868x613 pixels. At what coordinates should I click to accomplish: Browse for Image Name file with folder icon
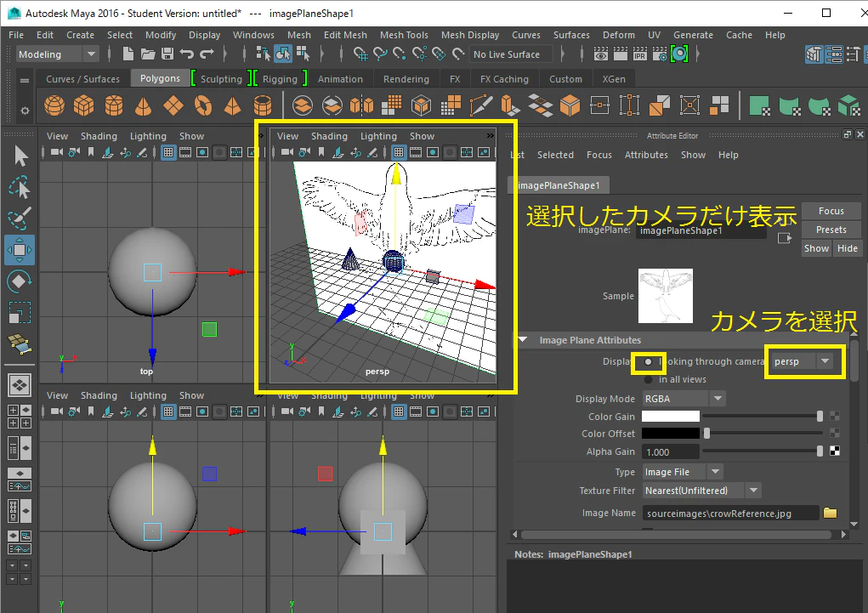[831, 513]
